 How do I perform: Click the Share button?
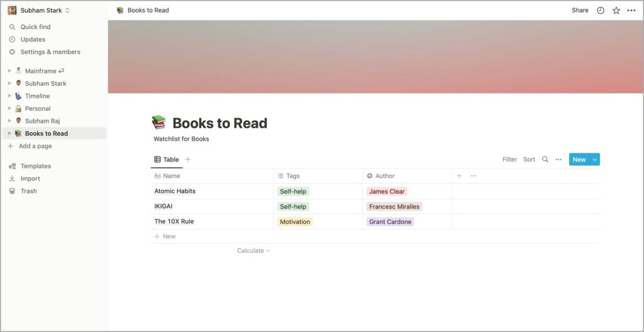point(580,11)
